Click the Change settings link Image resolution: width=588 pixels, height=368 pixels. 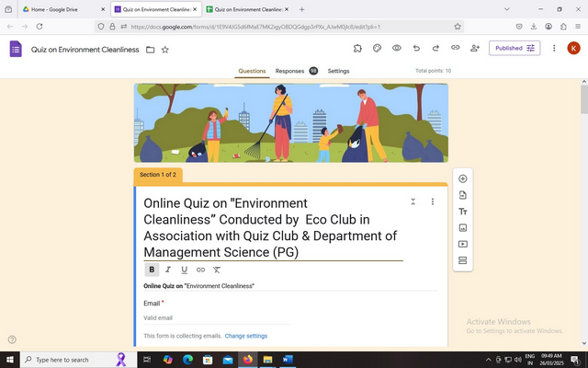pyautogui.click(x=246, y=336)
